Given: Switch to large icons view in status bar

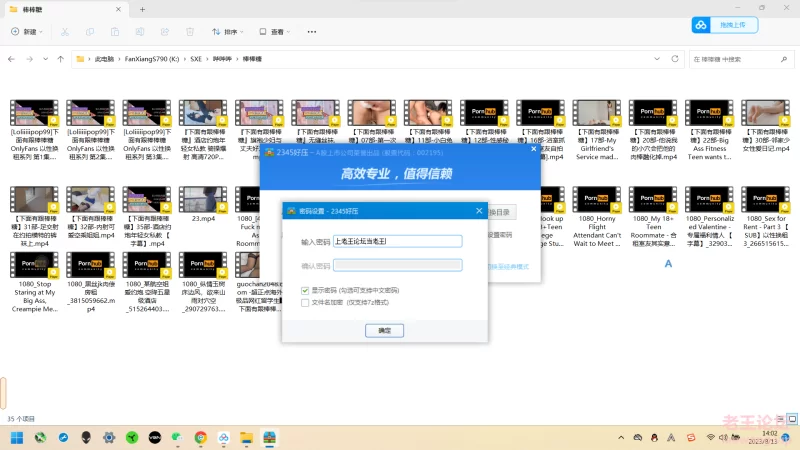Looking at the screenshot, I should point(792,419).
